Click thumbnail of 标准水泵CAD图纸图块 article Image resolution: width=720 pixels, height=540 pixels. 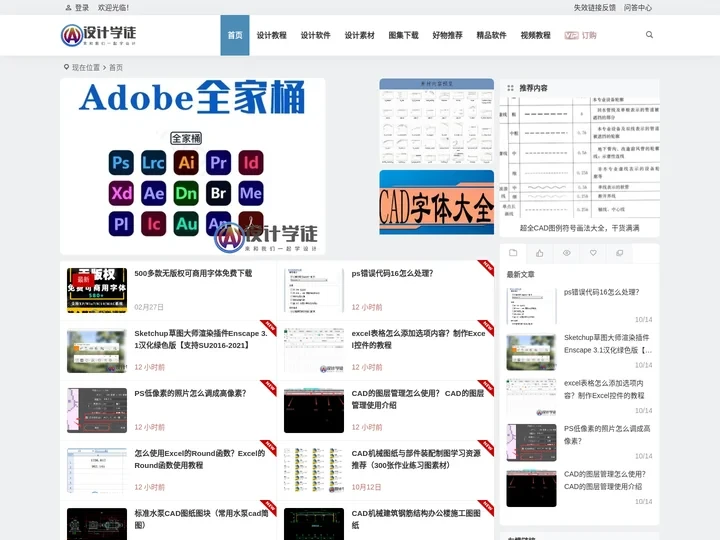tap(97, 524)
